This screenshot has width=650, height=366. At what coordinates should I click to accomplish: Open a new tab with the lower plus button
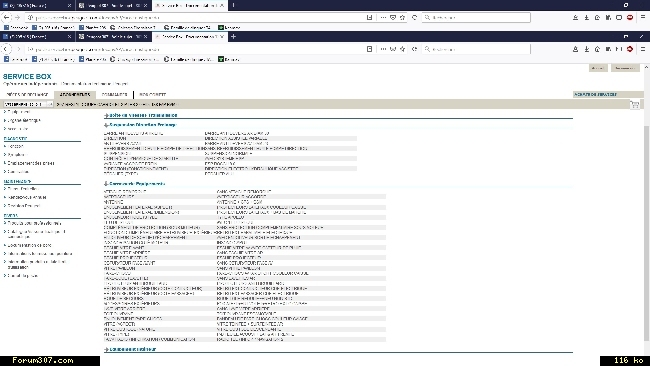(x=233, y=36)
